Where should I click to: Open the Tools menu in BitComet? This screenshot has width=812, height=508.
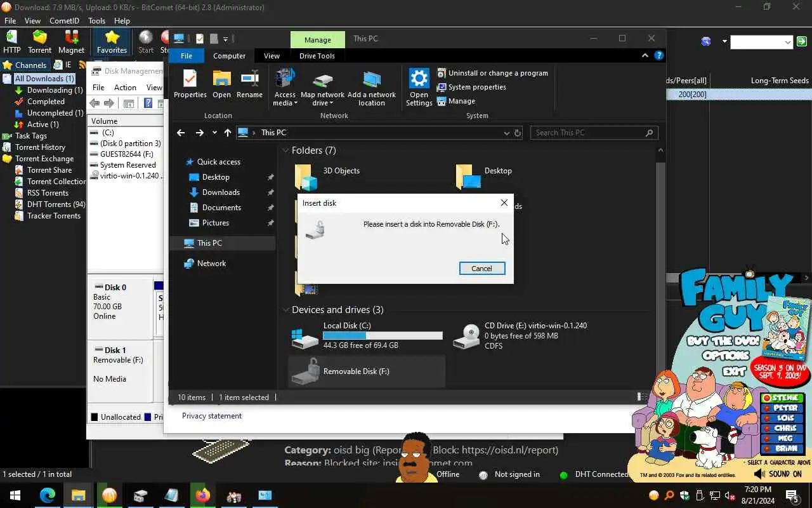pyautogui.click(x=96, y=21)
